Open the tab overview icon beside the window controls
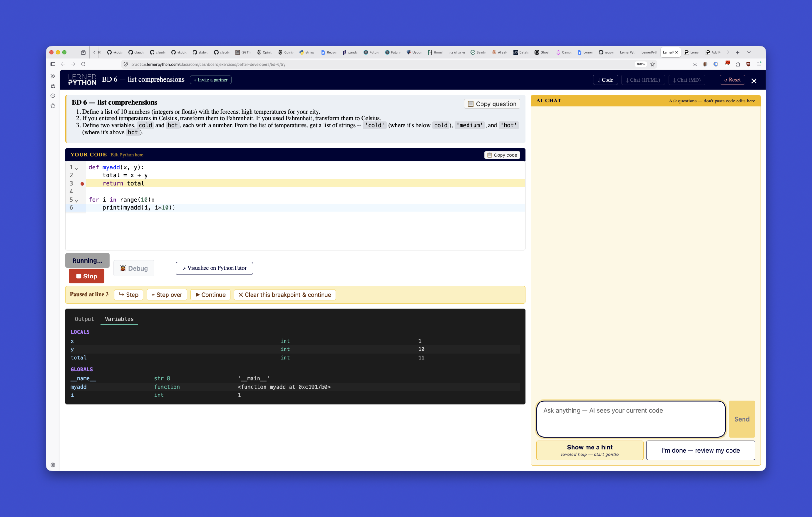The width and height of the screenshot is (812, 517). [x=83, y=52]
